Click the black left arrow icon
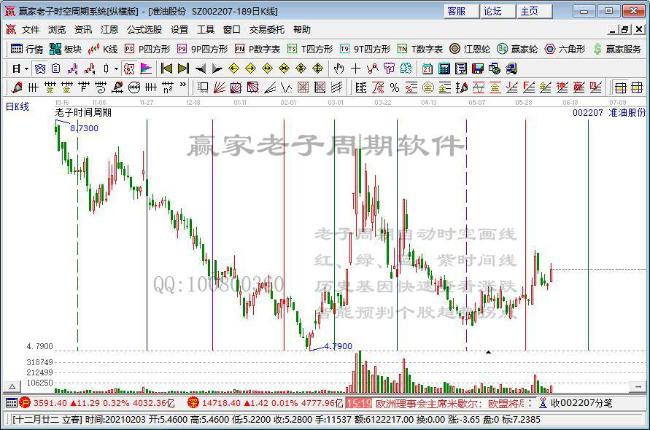This screenshot has width=650, height=430. 201,68
